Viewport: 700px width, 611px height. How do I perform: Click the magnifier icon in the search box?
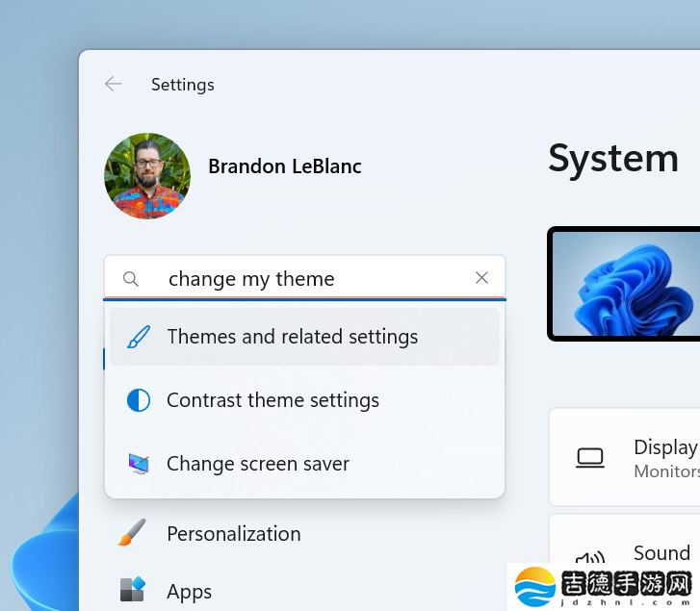[x=130, y=279]
